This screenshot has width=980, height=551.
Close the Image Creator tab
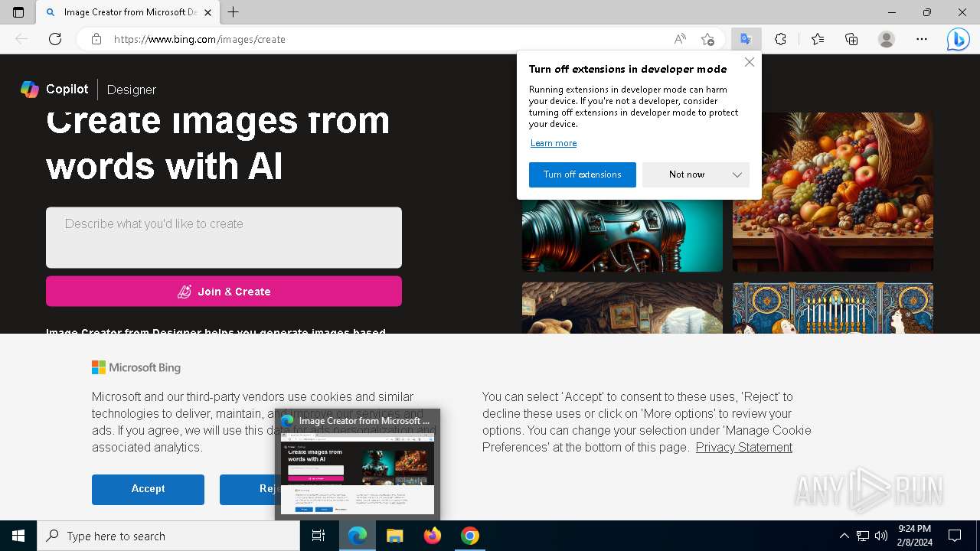pyautogui.click(x=207, y=12)
